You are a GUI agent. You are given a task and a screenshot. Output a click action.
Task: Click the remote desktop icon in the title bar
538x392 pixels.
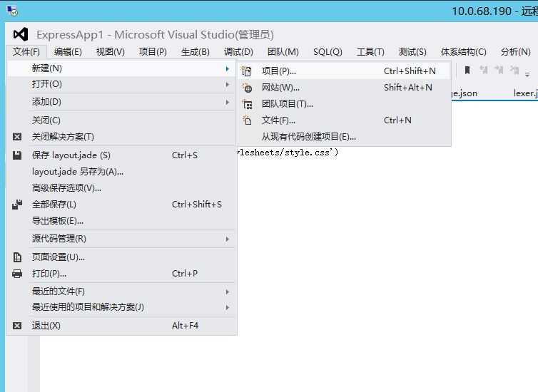[x=12, y=11]
